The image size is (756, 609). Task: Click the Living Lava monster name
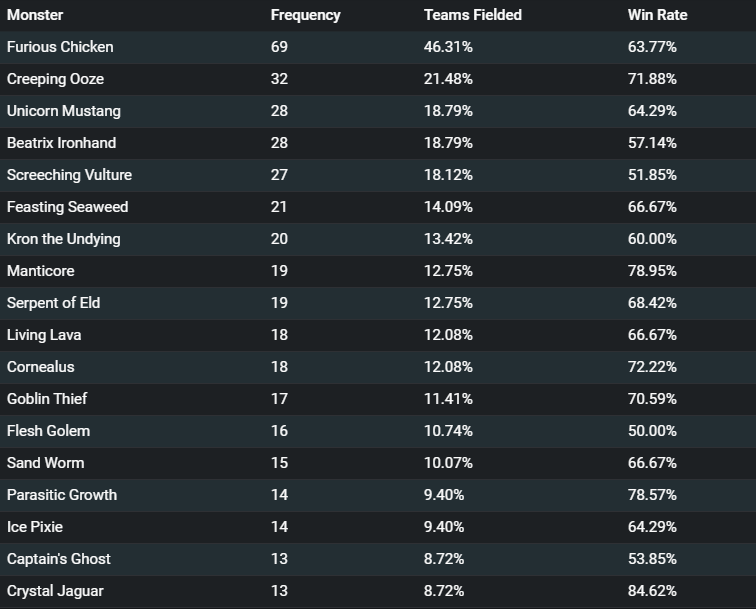point(44,335)
